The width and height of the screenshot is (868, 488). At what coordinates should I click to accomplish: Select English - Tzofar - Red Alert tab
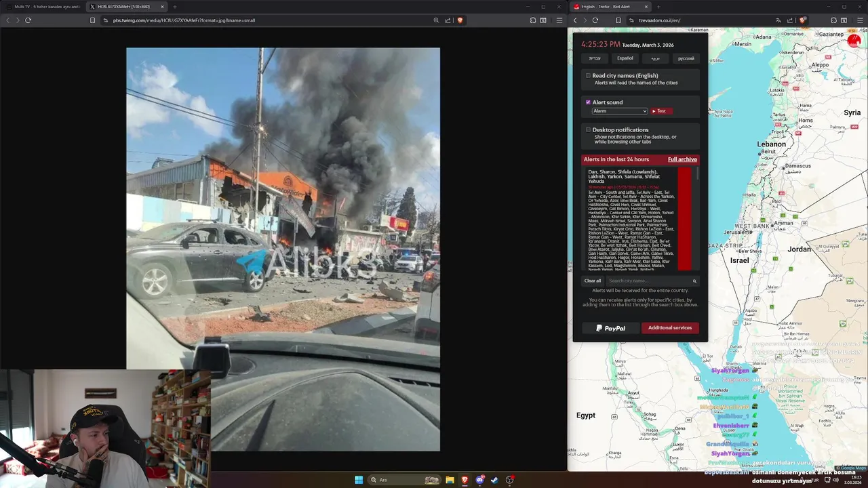[x=611, y=7]
